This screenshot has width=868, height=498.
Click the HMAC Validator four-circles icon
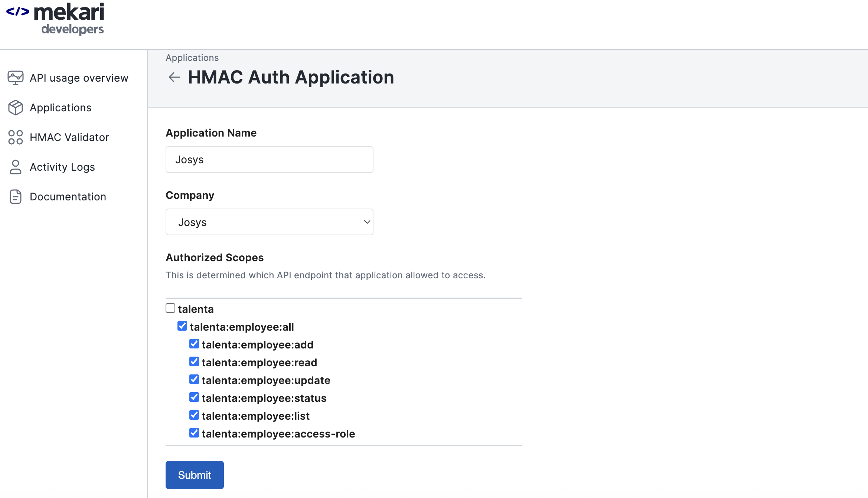point(15,137)
